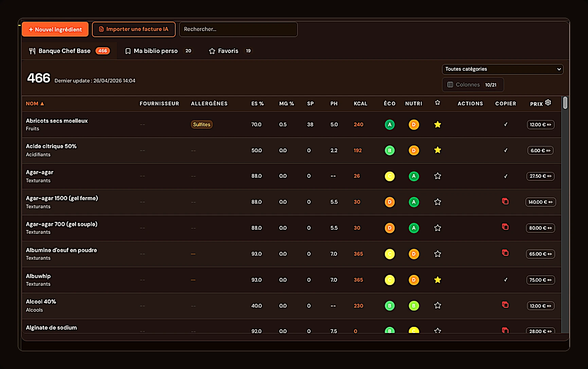Click the checkmark in Albuwhip row
This screenshot has height=369, width=588.
click(505, 280)
